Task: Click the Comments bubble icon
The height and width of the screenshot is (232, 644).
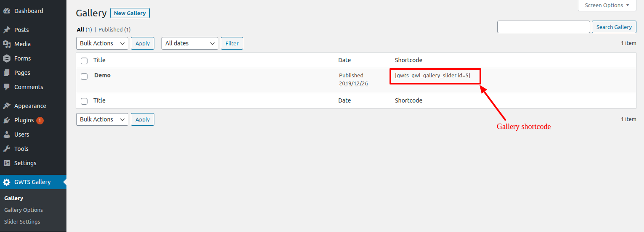Action: click(x=7, y=87)
